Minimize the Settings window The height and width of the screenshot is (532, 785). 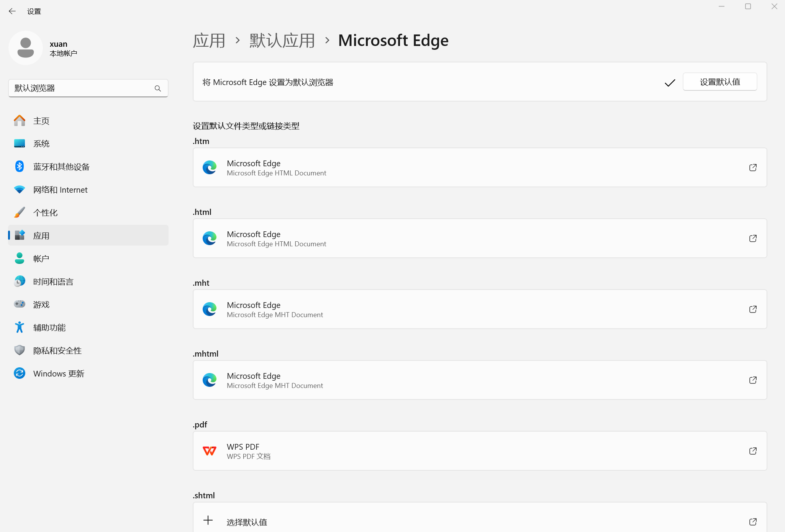click(x=721, y=7)
